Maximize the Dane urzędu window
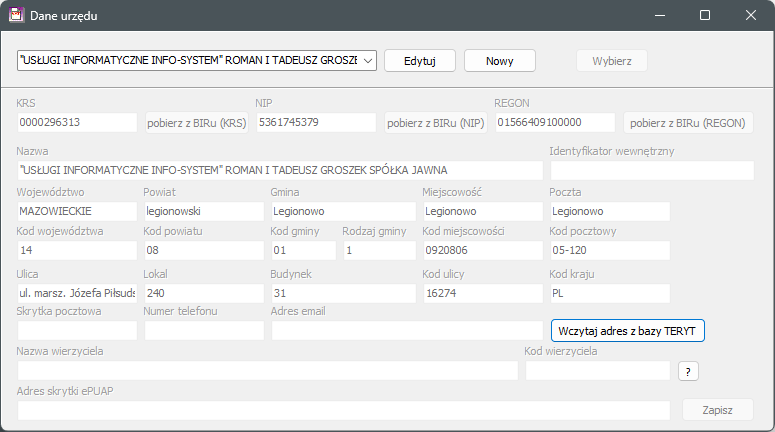The height and width of the screenshot is (432, 775). point(704,16)
